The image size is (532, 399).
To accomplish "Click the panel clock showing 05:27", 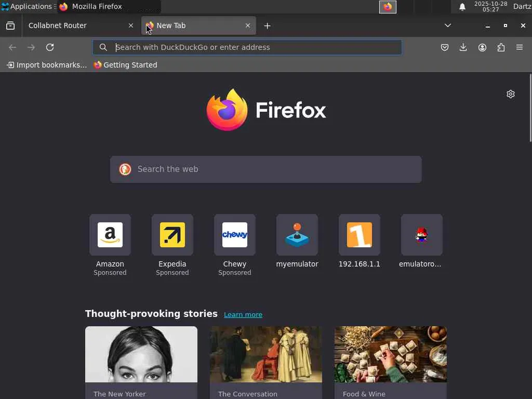I will [x=490, y=6].
